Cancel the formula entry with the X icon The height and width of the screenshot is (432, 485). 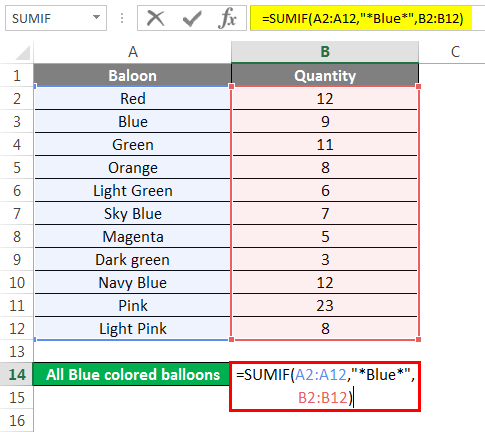(x=155, y=18)
